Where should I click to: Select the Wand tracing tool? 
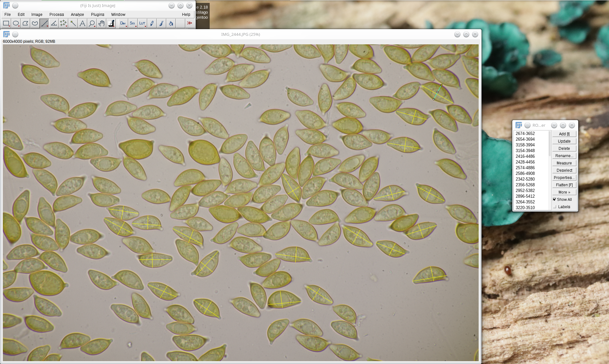tap(73, 23)
